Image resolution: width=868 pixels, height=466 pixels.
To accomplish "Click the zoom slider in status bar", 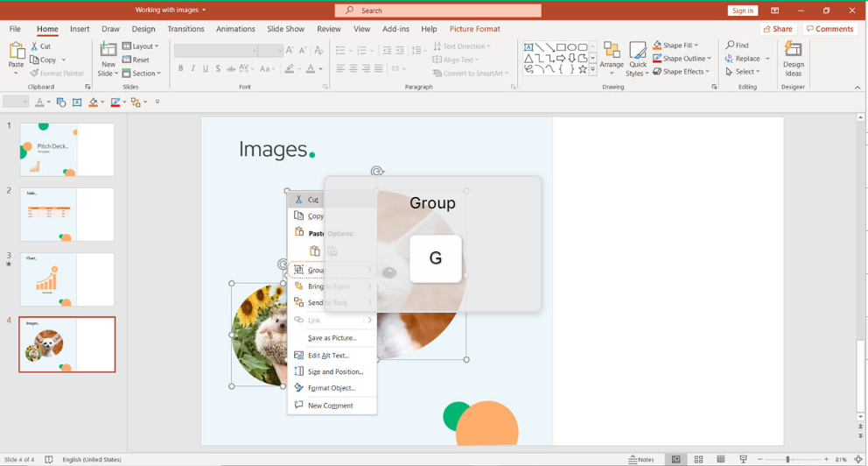I will coord(787,459).
